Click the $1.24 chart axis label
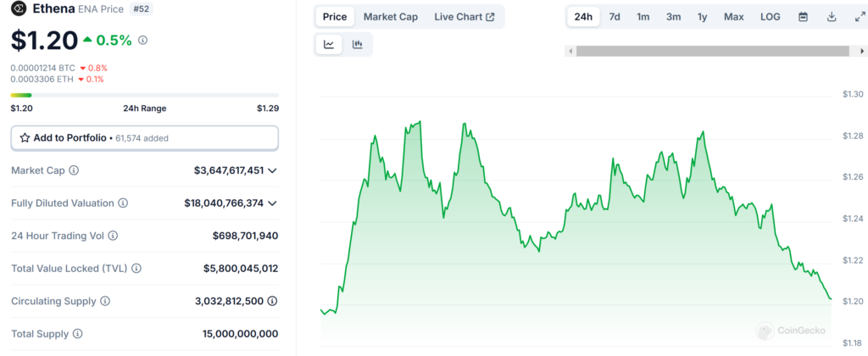The width and height of the screenshot is (868, 356). pos(853,218)
